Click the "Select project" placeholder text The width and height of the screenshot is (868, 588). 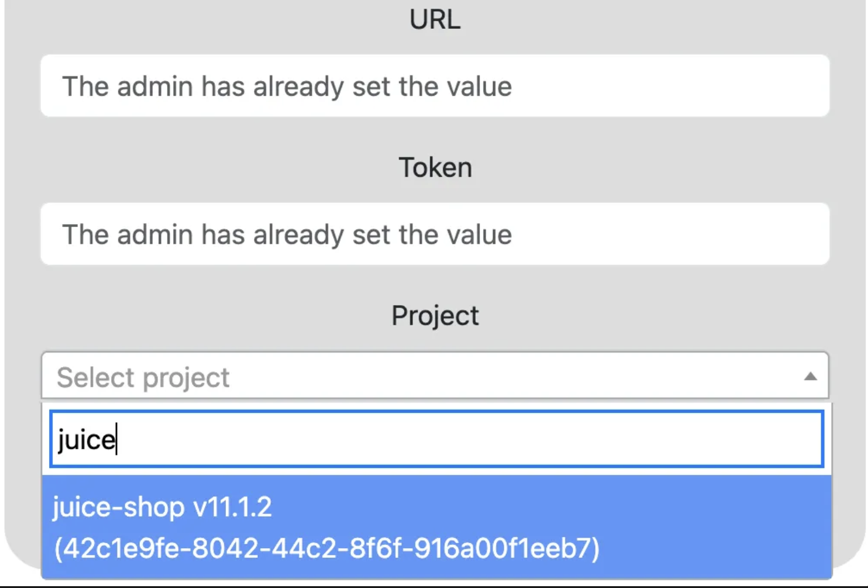coord(143,377)
